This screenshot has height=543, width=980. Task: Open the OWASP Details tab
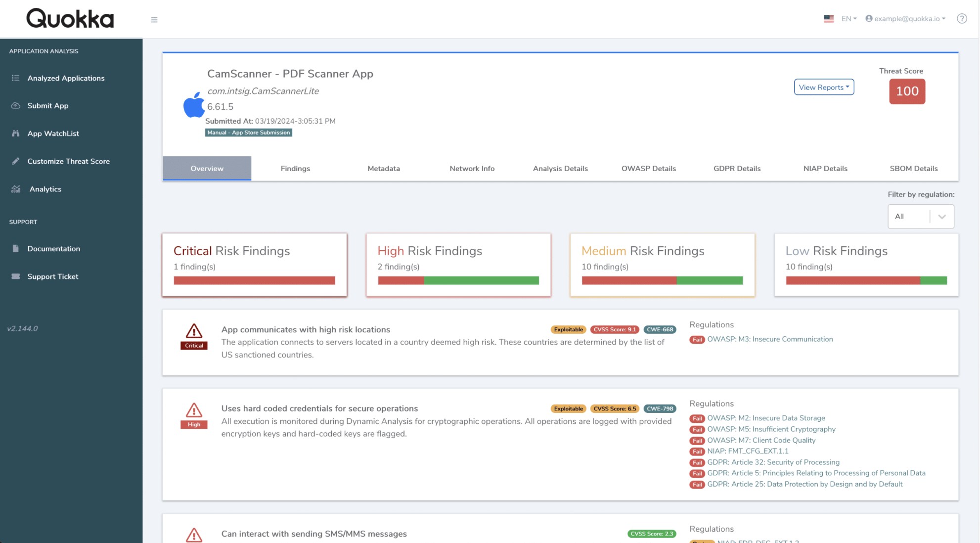tap(649, 169)
